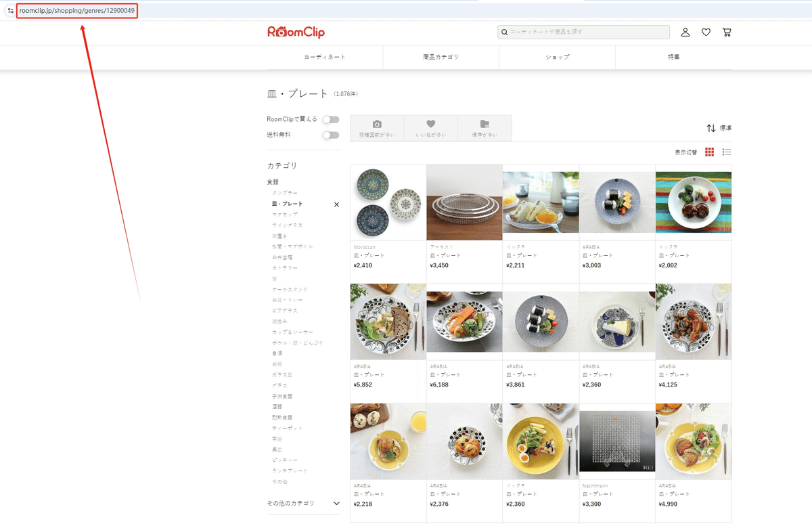Filter by camera icon (most posts)
The image size is (812, 524).
coord(377,128)
